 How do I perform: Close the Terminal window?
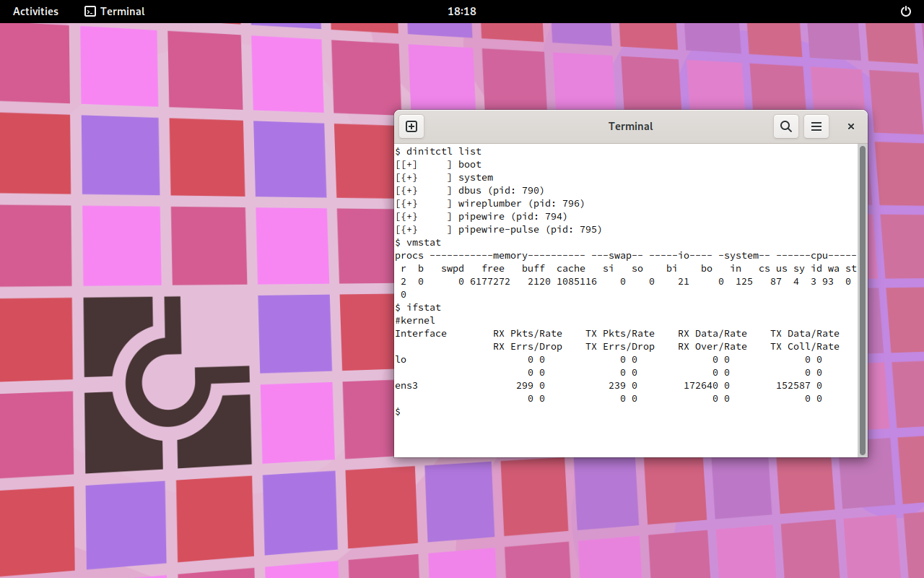click(851, 126)
